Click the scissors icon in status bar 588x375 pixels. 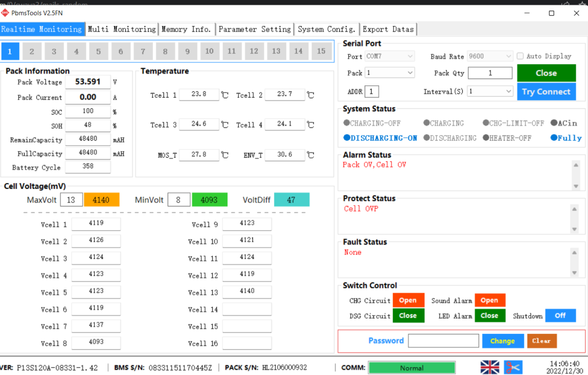[513, 367]
